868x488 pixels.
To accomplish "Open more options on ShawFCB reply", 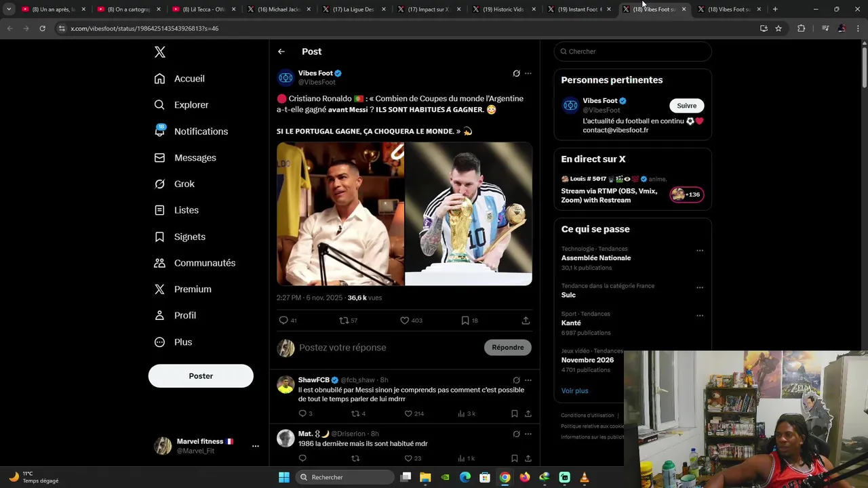I will 528,380.
